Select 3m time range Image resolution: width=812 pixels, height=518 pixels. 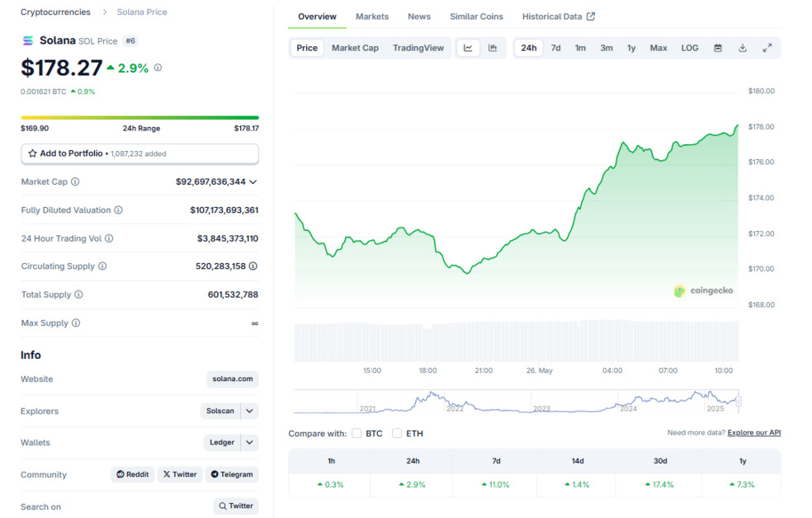(607, 48)
